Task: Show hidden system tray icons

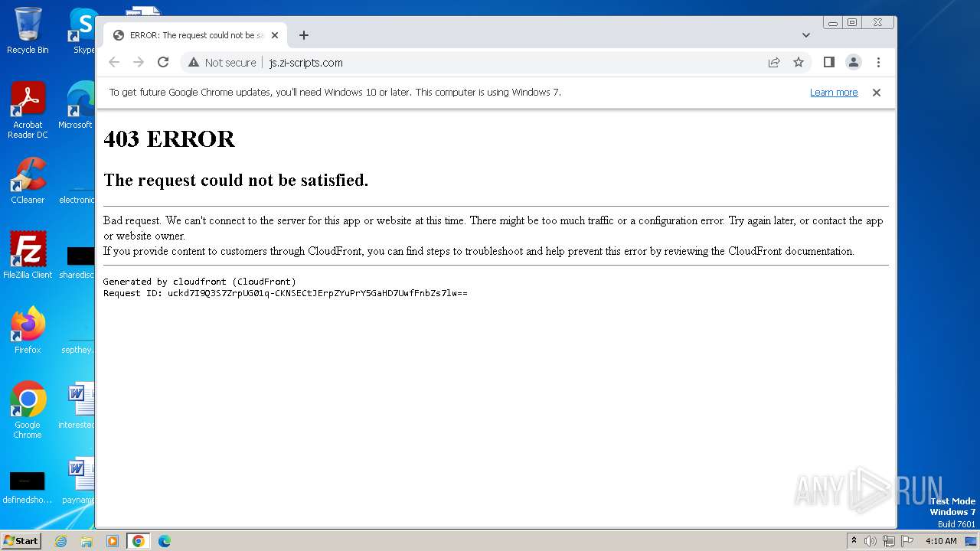Action: click(x=854, y=541)
